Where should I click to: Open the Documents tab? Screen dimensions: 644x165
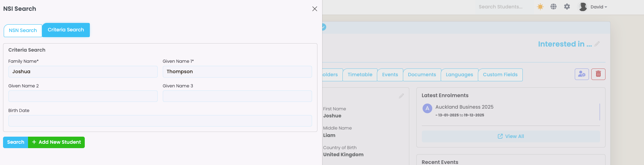[x=422, y=75]
